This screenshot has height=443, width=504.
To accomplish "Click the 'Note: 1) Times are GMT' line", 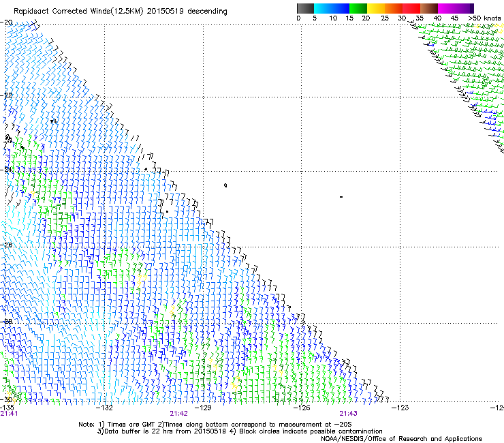I will tap(215, 425).
